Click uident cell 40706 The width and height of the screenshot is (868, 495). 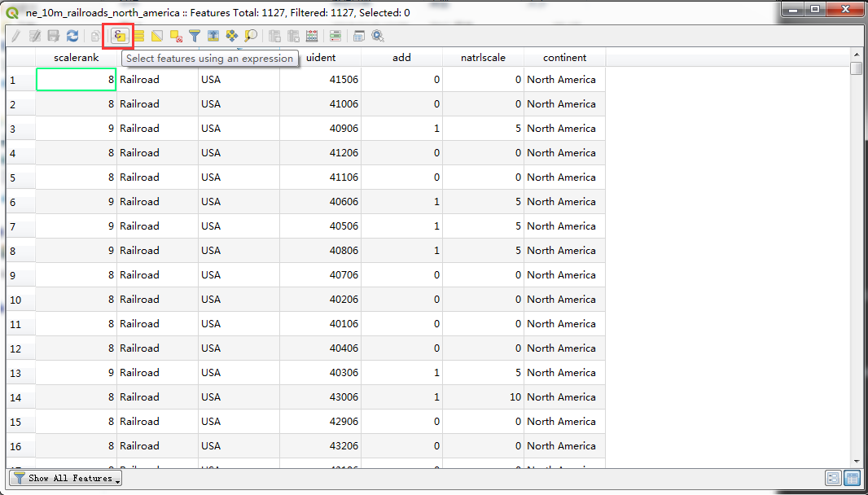coord(321,274)
